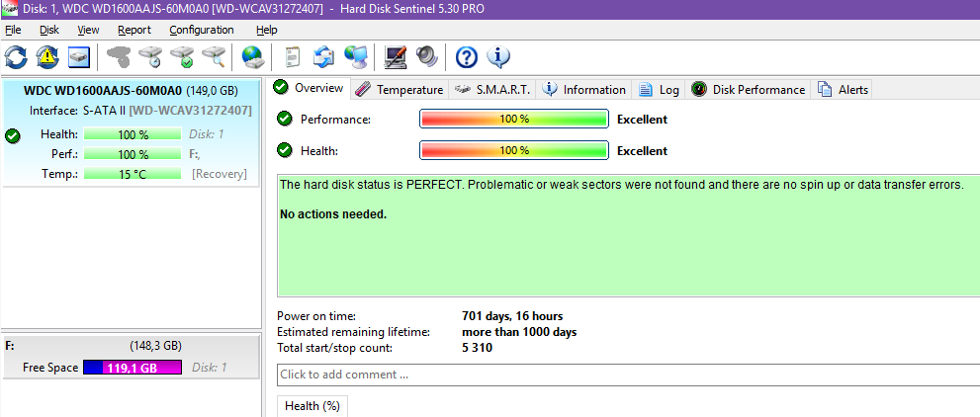The height and width of the screenshot is (417, 980).
Task: Switch to the Temperature tab
Action: coord(400,89)
